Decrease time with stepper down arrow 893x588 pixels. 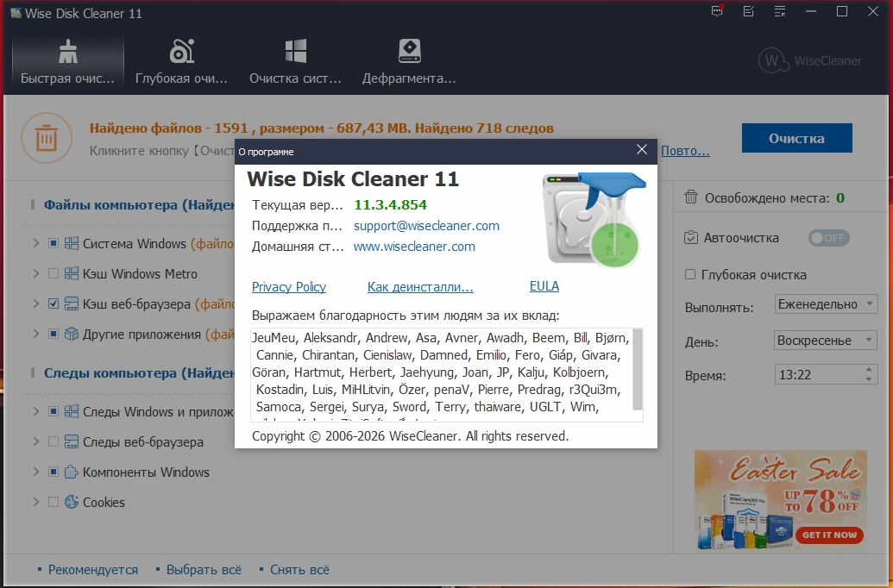(x=869, y=379)
